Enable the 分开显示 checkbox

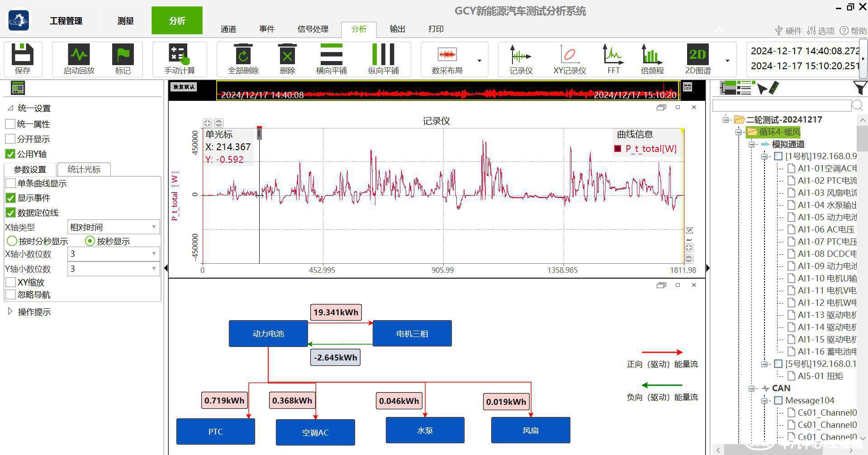click(10, 139)
